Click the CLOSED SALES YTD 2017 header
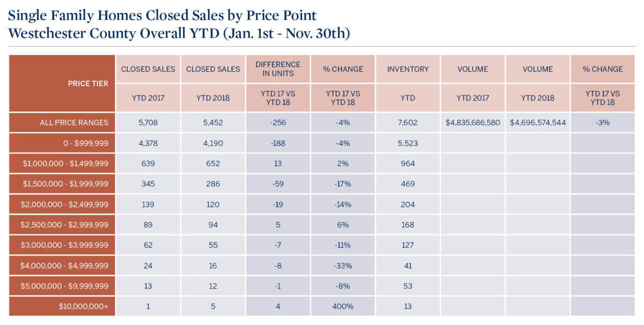The image size is (644, 325). click(148, 69)
